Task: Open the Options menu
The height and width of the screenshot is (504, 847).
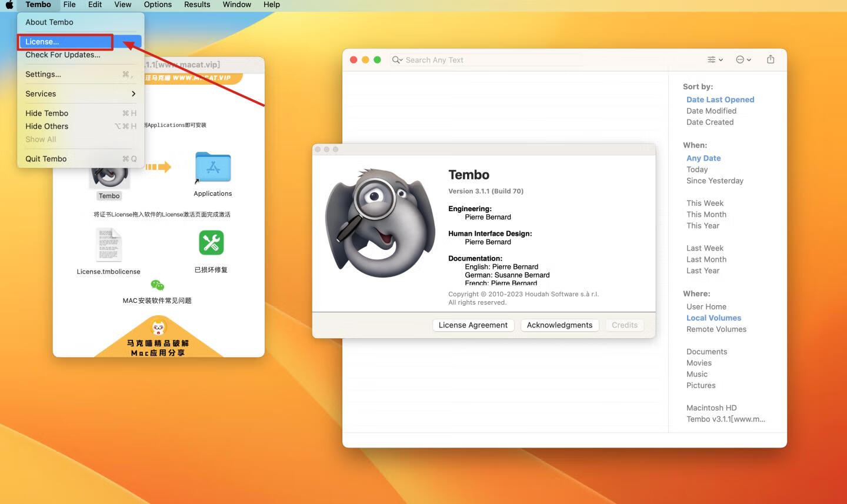Action: point(158,5)
